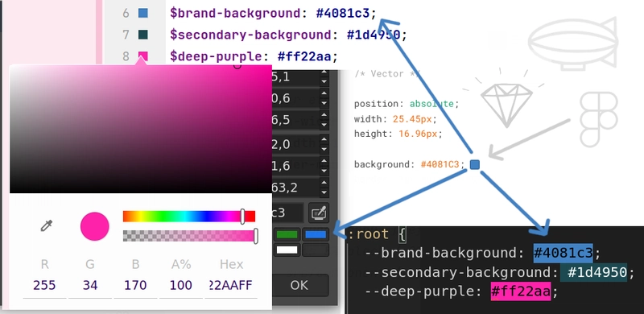Click the dark teal swatch on line 7
The image size is (644, 314).
point(142,35)
